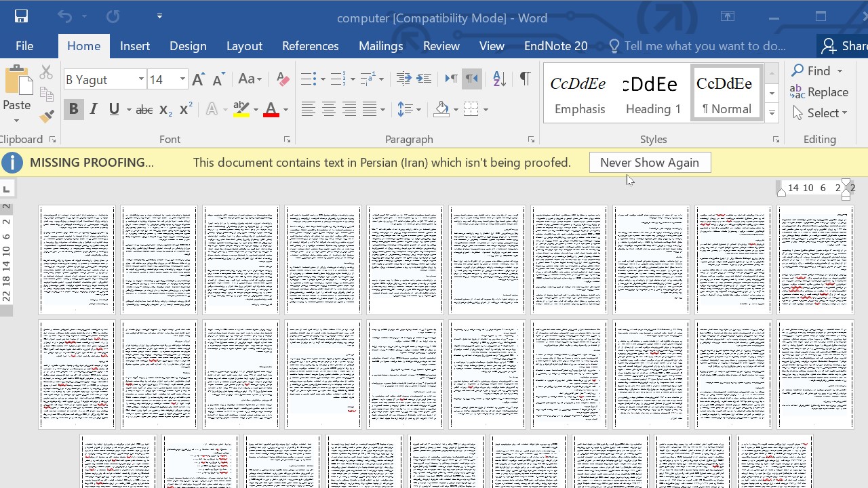Image resolution: width=868 pixels, height=488 pixels.
Task: Click the Find button
Action: tap(811, 71)
